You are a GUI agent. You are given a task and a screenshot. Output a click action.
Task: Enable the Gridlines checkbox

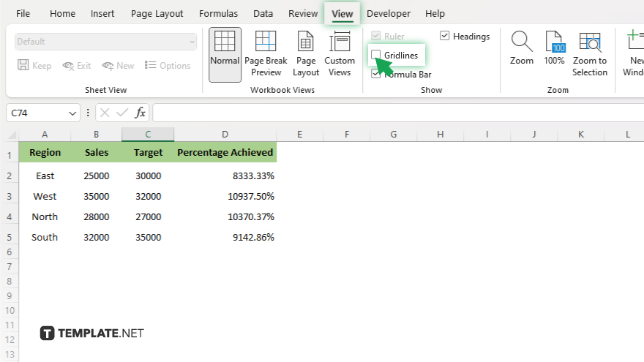[x=376, y=55]
